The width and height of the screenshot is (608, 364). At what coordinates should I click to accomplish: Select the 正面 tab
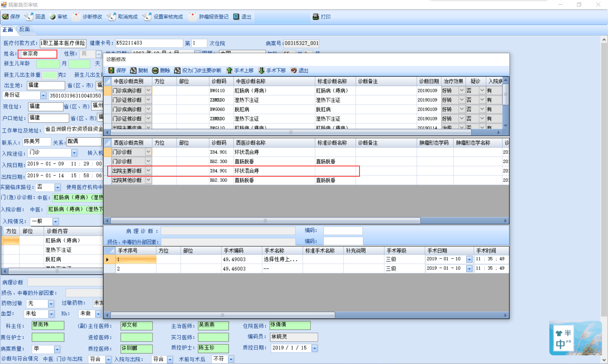[x=8, y=29]
